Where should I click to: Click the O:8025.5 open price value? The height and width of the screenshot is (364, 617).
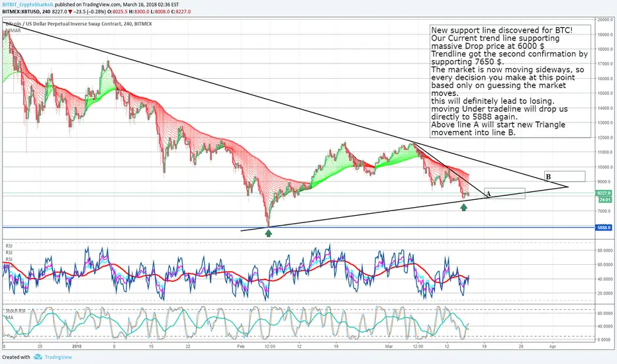(117, 12)
